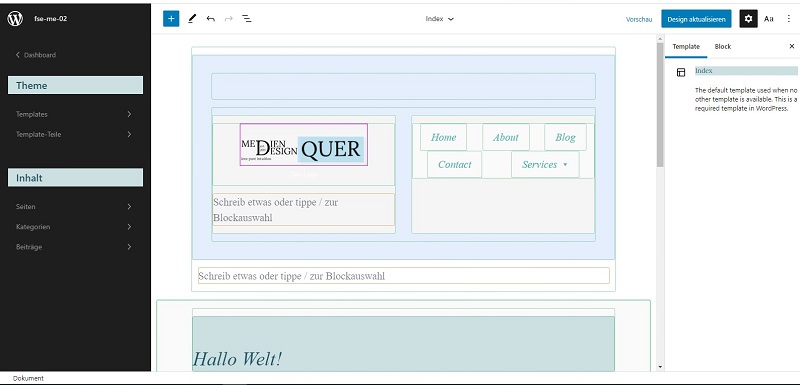Click the Undo arrow icon
800x385 pixels.
point(211,19)
